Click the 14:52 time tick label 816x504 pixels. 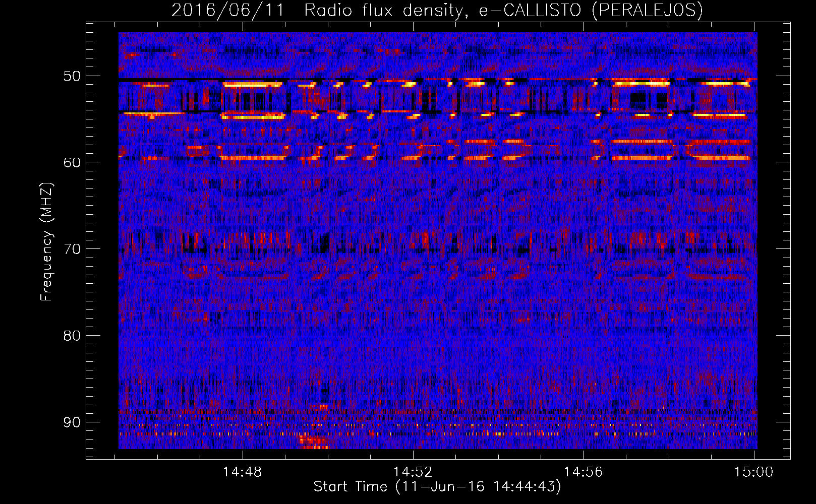(x=413, y=472)
